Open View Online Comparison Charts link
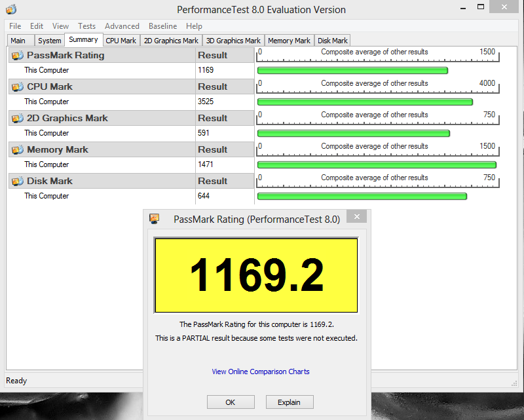The image size is (524, 420). 261,372
